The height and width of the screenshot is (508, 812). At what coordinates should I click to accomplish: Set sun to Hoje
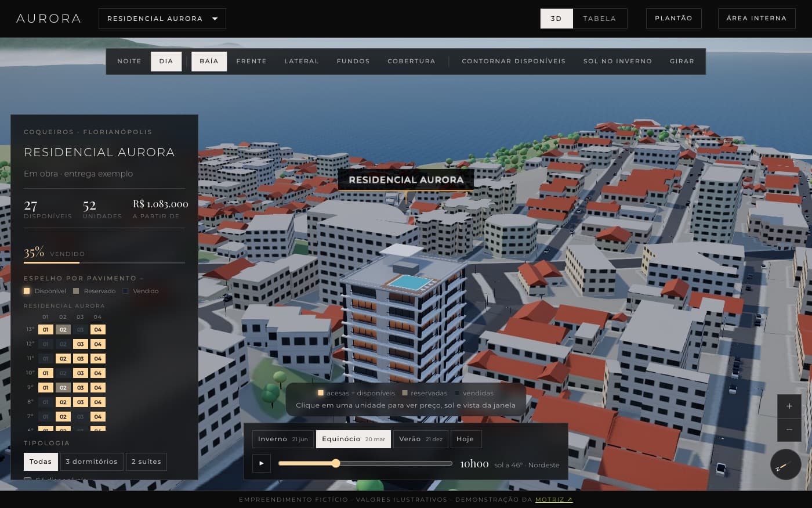coord(465,439)
